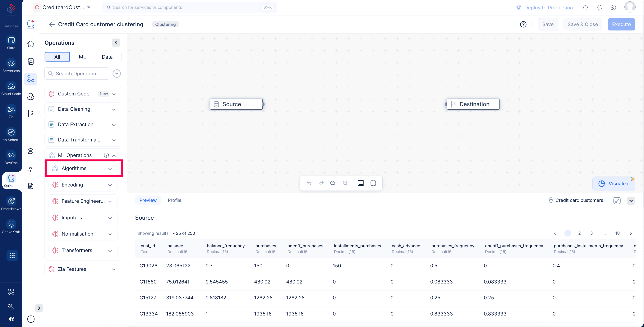644x327 pixels.
Task: Expand preview panel with the expand icon
Action: pos(617,200)
